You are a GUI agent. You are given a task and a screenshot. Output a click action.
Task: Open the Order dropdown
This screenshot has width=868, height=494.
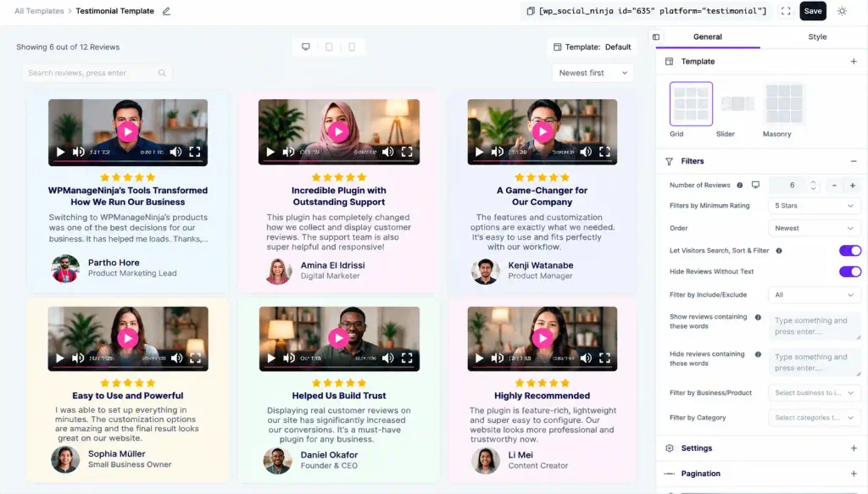pyautogui.click(x=814, y=229)
